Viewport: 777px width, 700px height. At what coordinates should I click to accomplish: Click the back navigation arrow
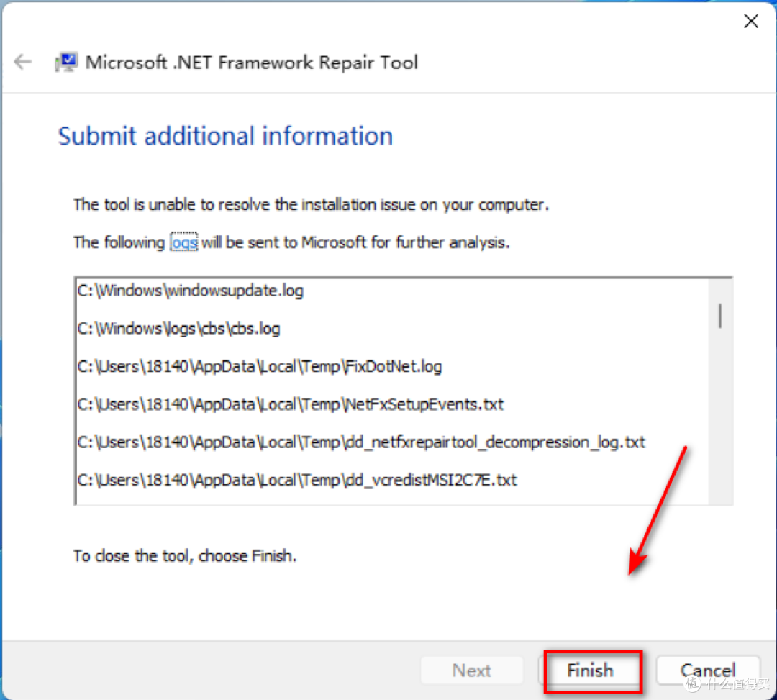pos(22,62)
